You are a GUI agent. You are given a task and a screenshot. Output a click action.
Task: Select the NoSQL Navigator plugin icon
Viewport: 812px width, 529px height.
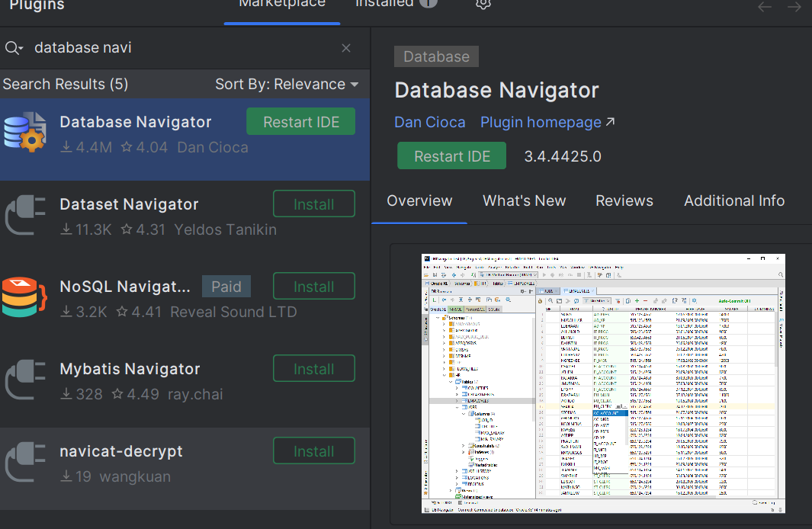coord(24,297)
